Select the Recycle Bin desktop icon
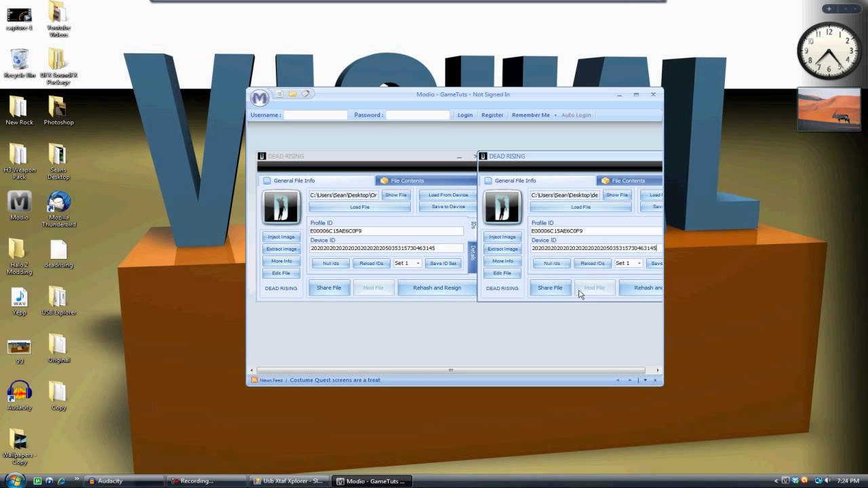 click(x=19, y=64)
